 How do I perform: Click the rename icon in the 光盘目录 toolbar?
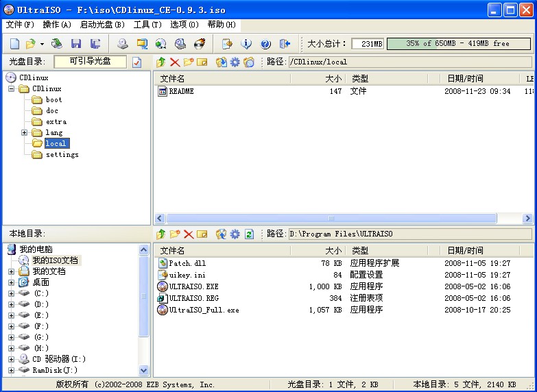202,62
